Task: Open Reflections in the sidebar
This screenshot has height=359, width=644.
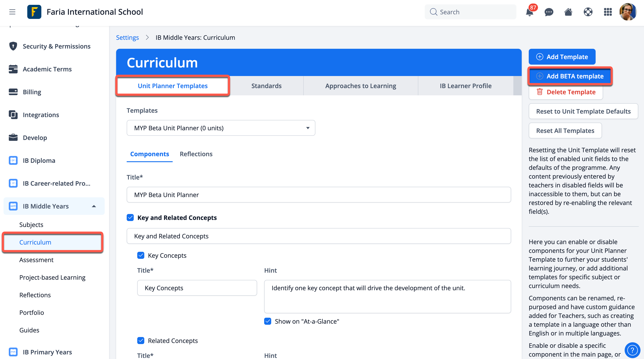Action: click(35, 295)
